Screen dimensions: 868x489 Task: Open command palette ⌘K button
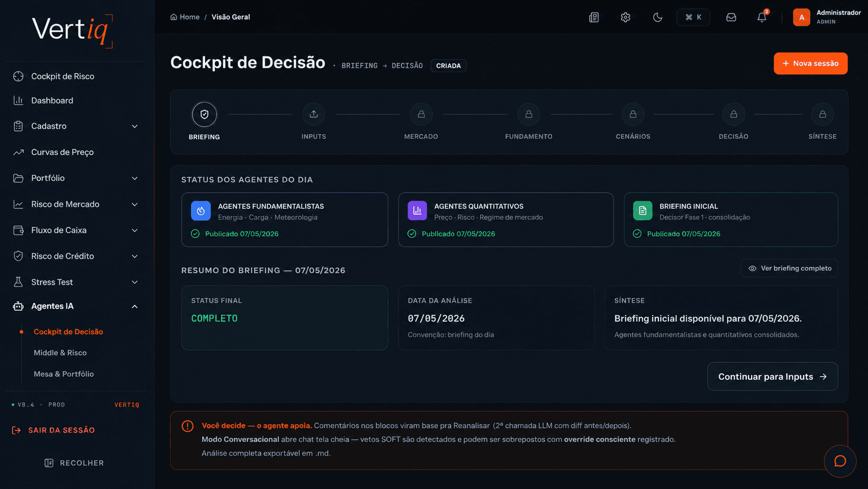click(694, 17)
